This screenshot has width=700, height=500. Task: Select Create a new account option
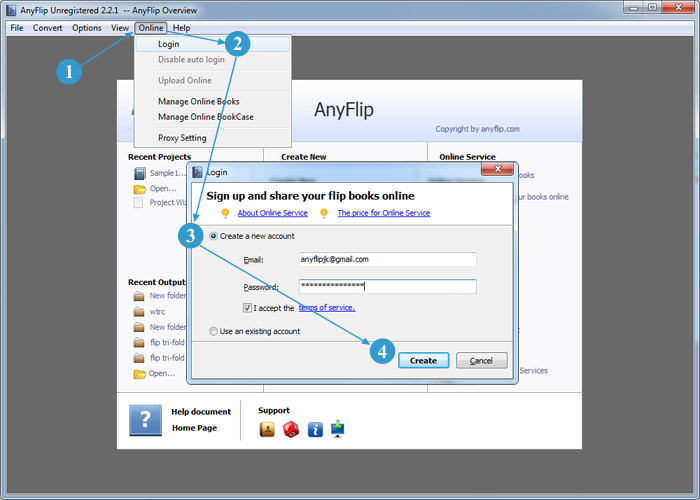[214, 236]
